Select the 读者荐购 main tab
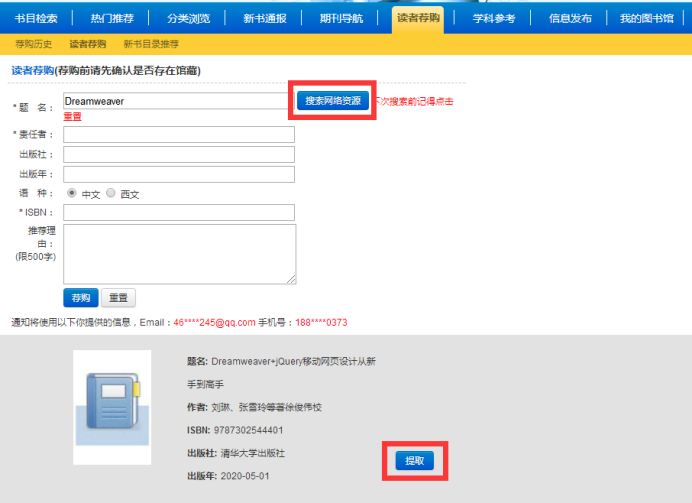Viewport: 692px width, 503px height. point(417,18)
